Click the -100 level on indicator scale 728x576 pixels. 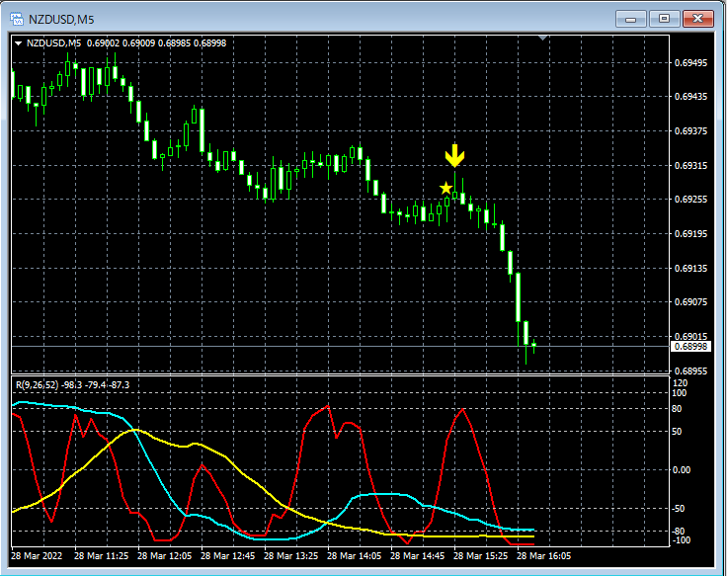point(681,539)
